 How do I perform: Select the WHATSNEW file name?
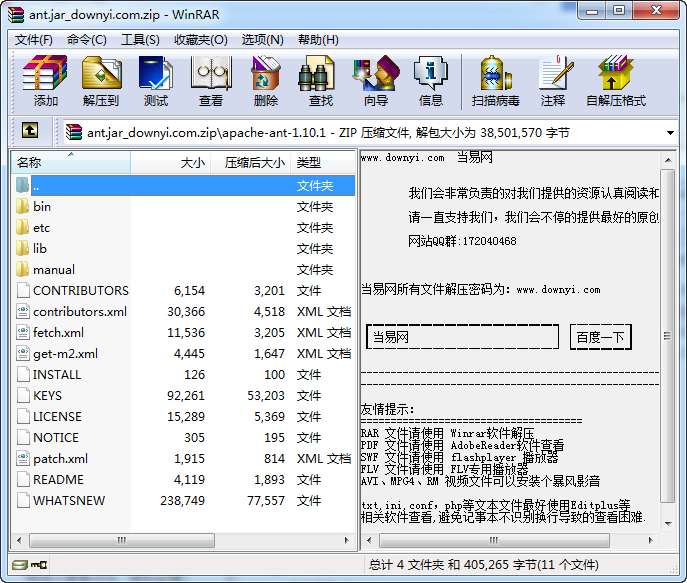click(x=69, y=501)
